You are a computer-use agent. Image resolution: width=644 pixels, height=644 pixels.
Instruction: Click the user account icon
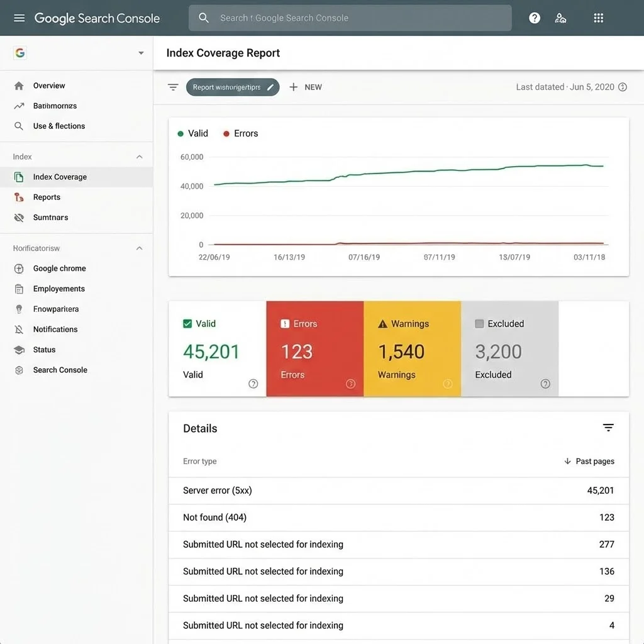[x=560, y=18]
